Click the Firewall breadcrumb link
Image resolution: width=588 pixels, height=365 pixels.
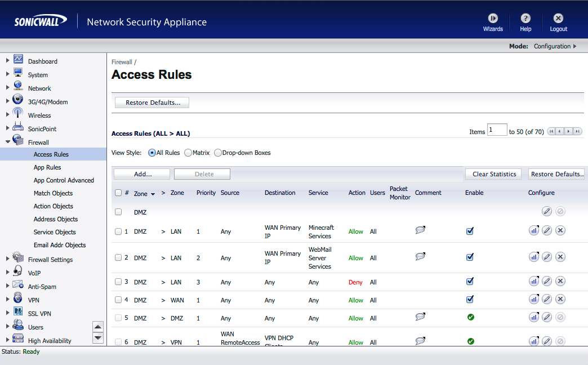122,62
